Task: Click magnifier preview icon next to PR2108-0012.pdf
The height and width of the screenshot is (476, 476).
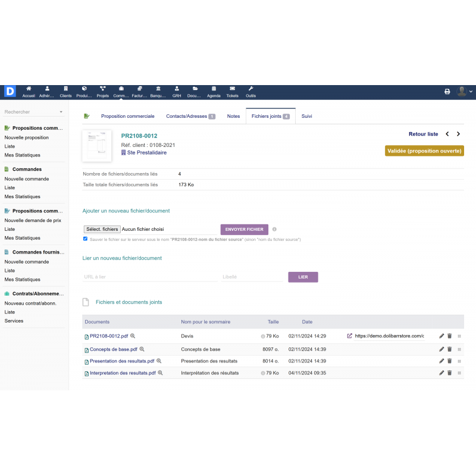Action: click(133, 336)
